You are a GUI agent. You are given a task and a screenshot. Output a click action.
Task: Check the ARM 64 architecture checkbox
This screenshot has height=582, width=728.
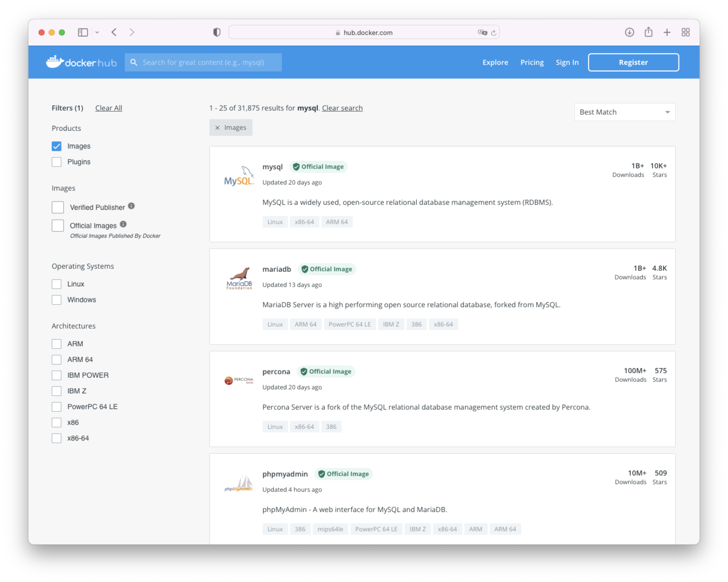click(57, 359)
